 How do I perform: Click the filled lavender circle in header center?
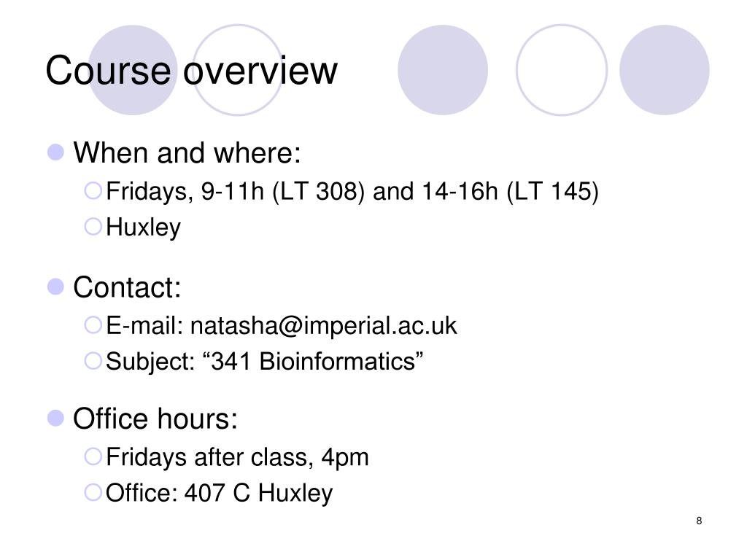coord(443,70)
